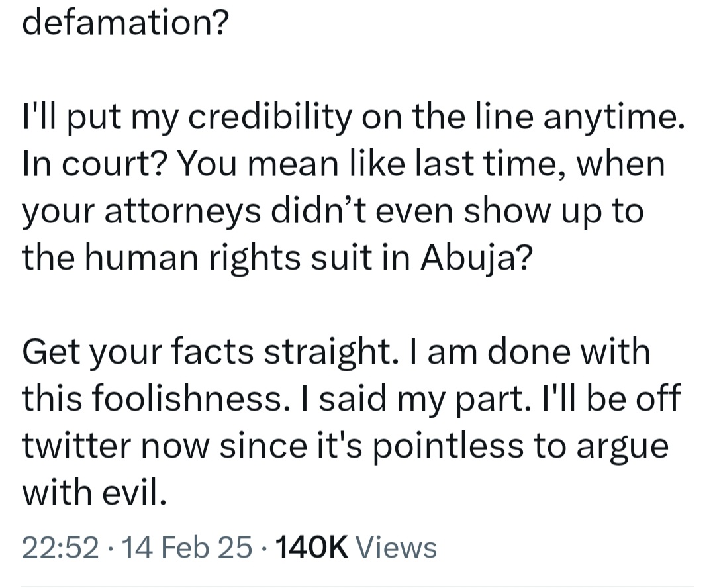Viewport: 715px width, 588px height.
Task: Click the line starting "this foolishness."
Action: pyautogui.click(x=352, y=397)
